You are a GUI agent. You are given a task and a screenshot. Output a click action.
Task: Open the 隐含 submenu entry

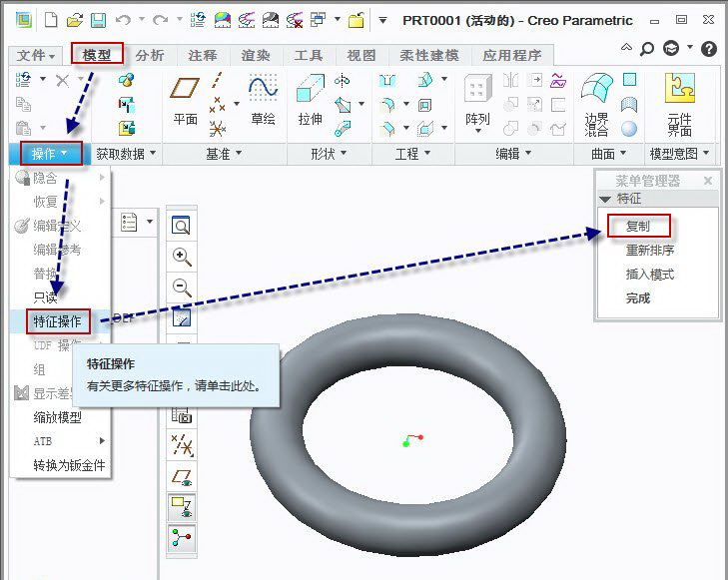(x=60, y=178)
